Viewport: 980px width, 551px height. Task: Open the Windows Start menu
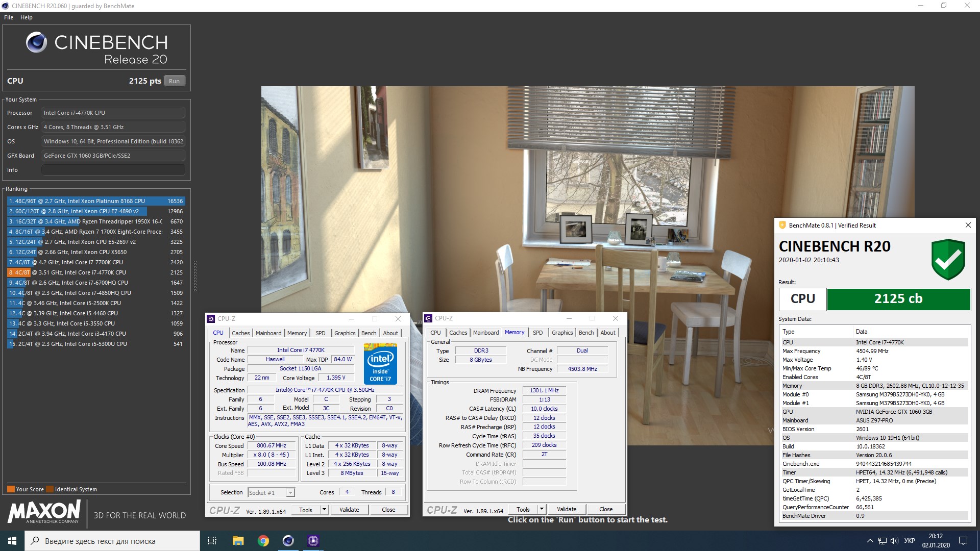tap(12, 541)
